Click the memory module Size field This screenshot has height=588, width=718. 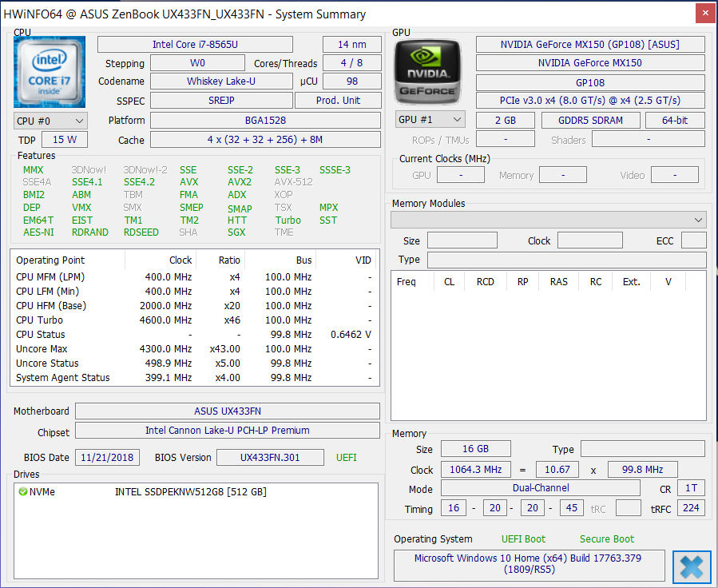coord(462,240)
